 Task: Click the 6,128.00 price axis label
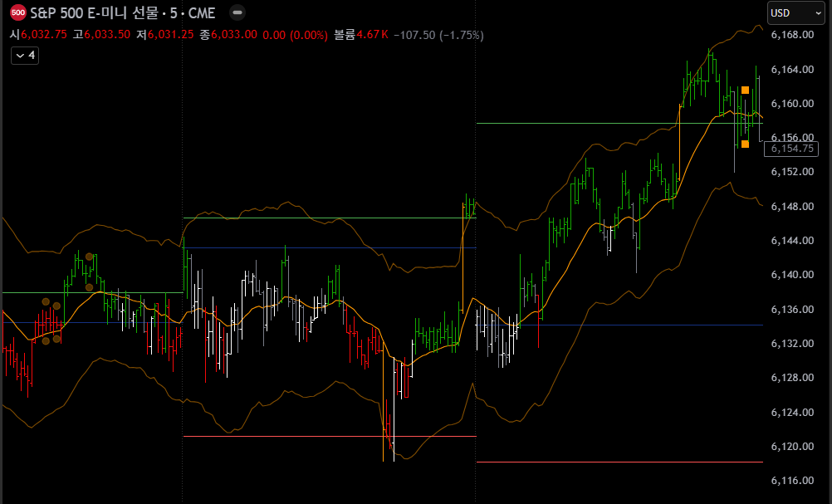tap(792, 377)
